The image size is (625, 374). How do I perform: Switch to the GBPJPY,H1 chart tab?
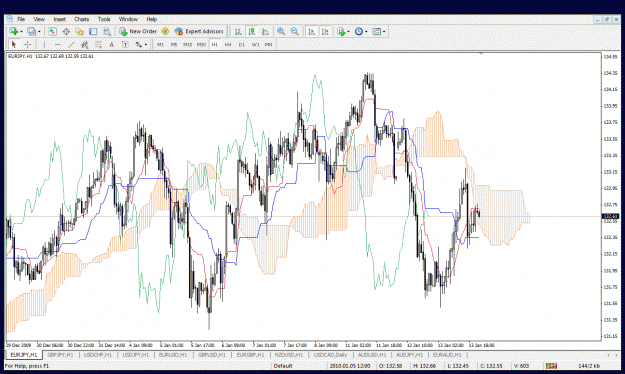click(x=60, y=355)
